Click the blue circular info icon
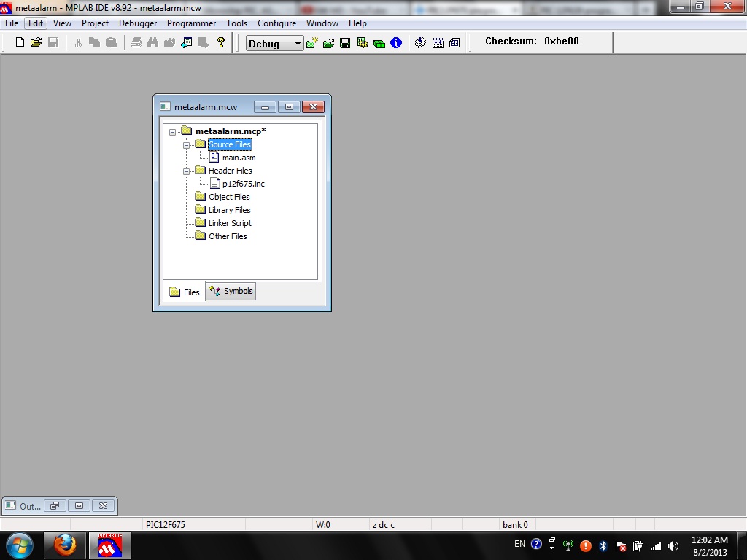747x560 pixels. click(396, 43)
